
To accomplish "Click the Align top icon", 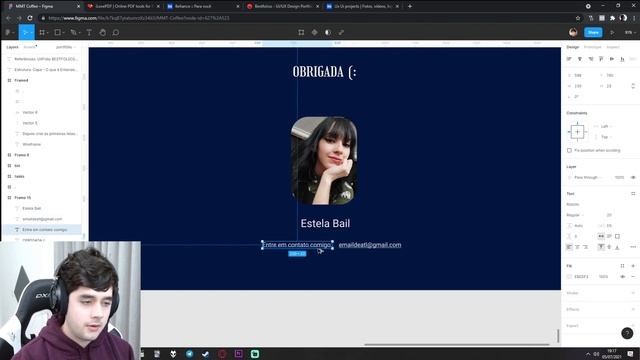I will 601,59.
